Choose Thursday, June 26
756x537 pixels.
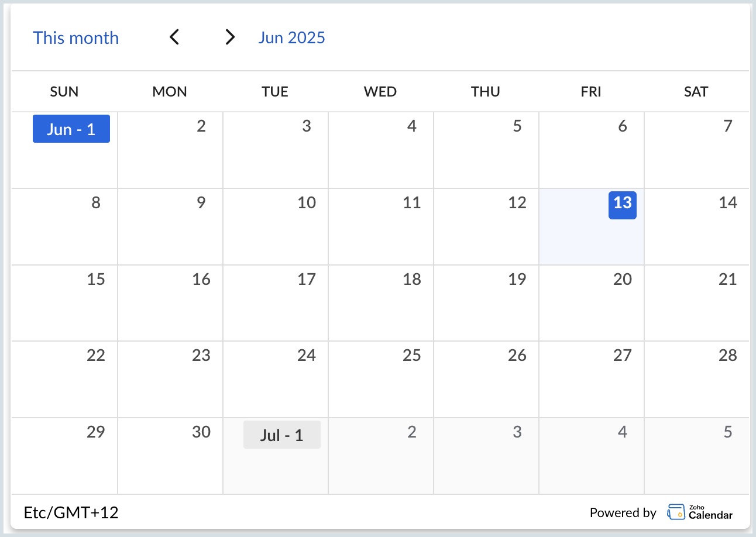click(486, 379)
